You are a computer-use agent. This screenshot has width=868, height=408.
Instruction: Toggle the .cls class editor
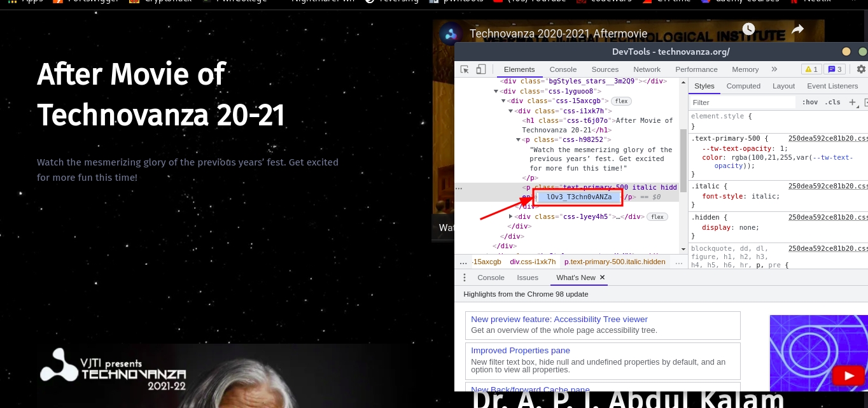point(832,102)
